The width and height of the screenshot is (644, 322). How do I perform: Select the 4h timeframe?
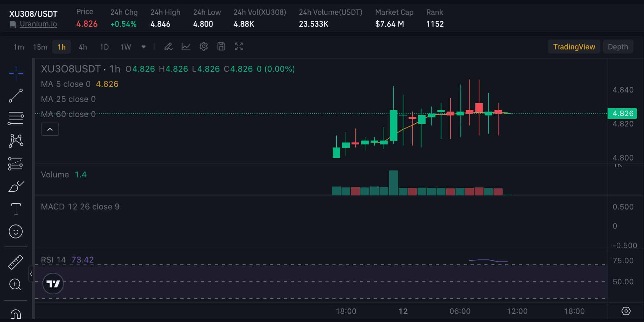(x=83, y=47)
